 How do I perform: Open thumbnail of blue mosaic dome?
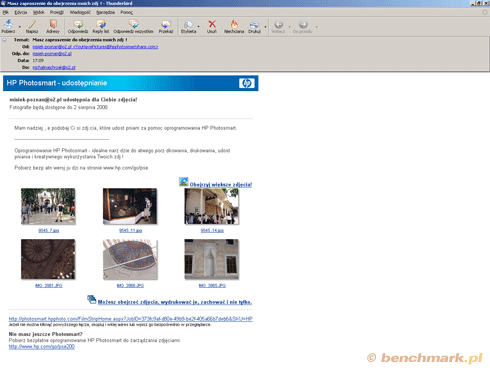pyautogui.click(x=130, y=259)
